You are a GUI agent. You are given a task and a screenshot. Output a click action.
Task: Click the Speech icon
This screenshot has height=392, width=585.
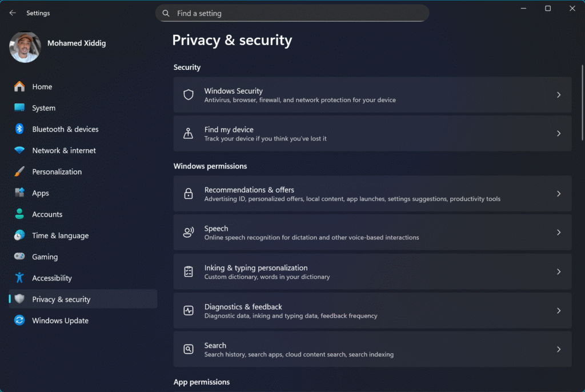click(189, 233)
